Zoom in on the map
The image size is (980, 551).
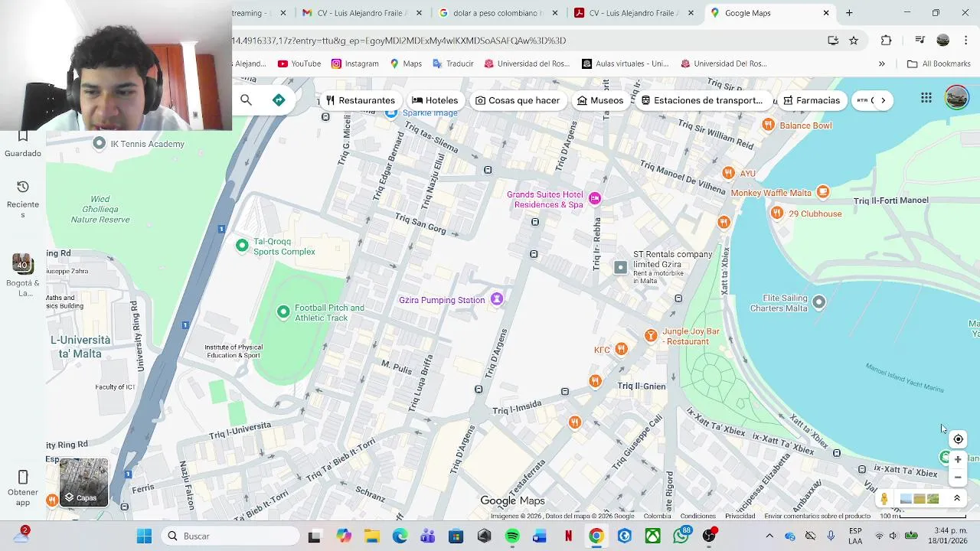pos(958,460)
